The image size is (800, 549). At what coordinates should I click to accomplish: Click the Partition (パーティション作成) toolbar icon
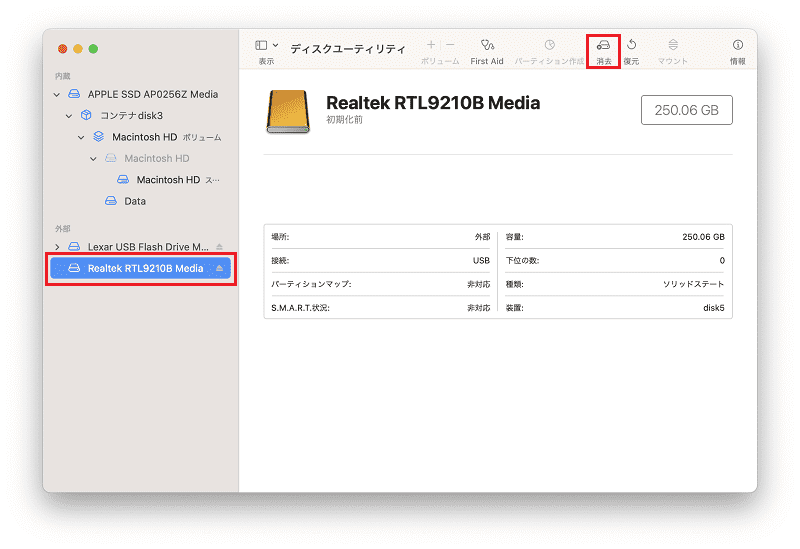[549, 45]
